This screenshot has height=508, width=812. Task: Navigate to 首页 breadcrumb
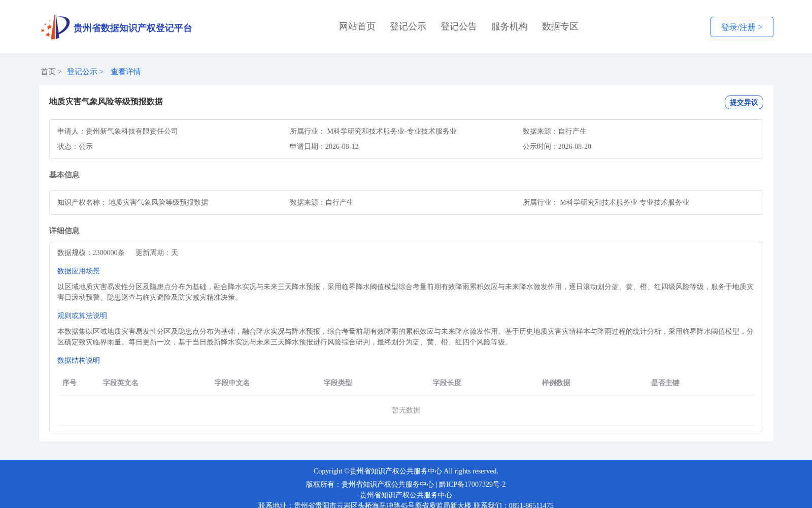[x=48, y=72]
